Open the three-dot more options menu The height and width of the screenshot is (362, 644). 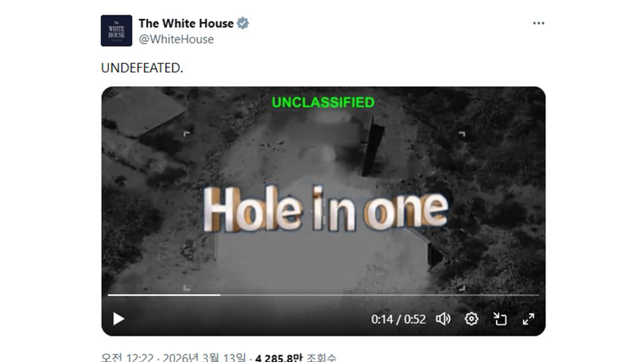tap(538, 23)
